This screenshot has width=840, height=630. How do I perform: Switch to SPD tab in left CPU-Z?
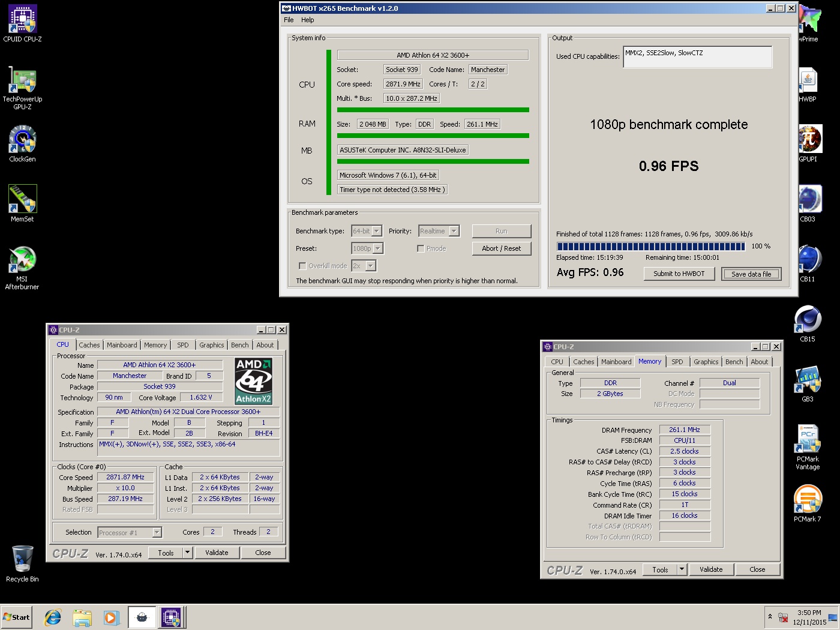pos(183,345)
